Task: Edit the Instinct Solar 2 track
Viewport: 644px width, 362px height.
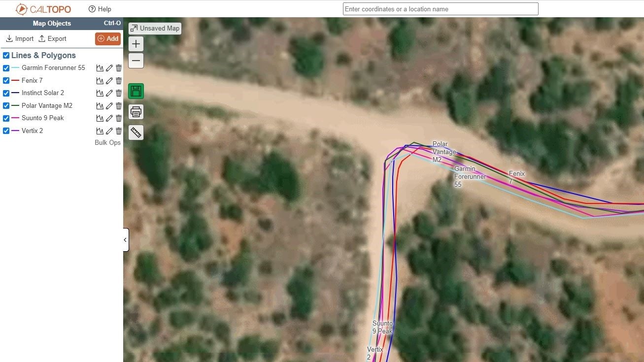Action: click(109, 93)
